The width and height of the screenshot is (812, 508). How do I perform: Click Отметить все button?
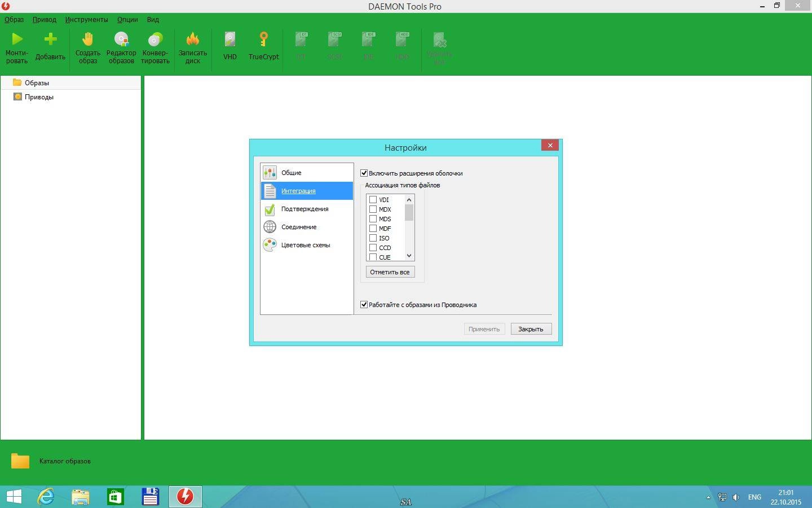[x=390, y=272]
